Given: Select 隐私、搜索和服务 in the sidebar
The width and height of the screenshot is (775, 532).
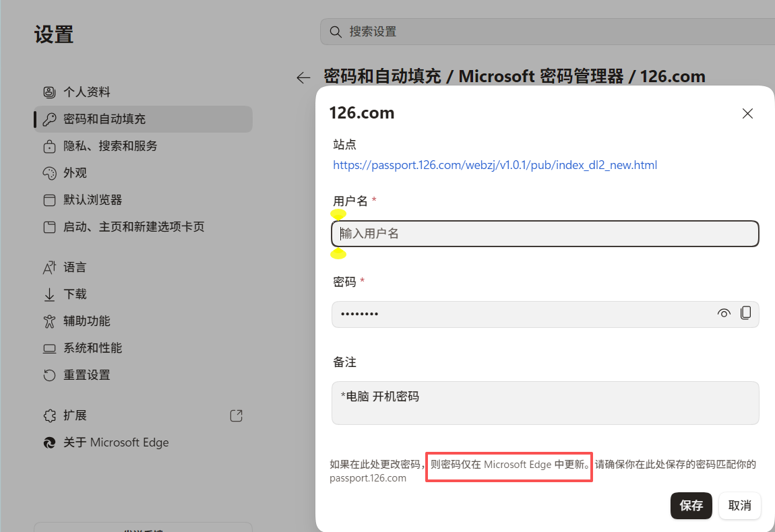Looking at the screenshot, I should pos(143,146).
